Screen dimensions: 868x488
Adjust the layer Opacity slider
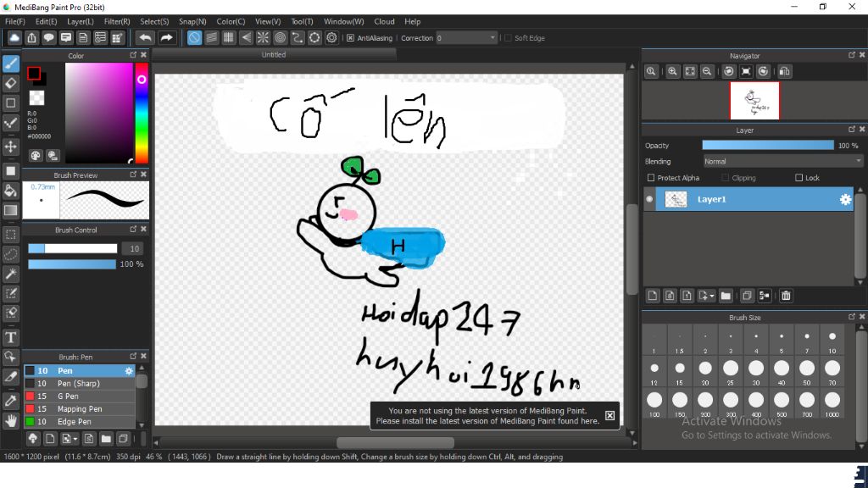click(x=768, y=145)
